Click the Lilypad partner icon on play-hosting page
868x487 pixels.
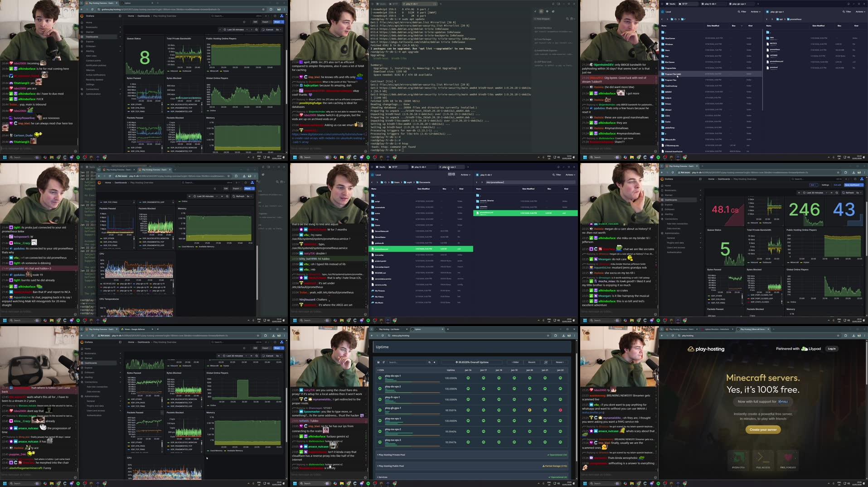(804, 349)
